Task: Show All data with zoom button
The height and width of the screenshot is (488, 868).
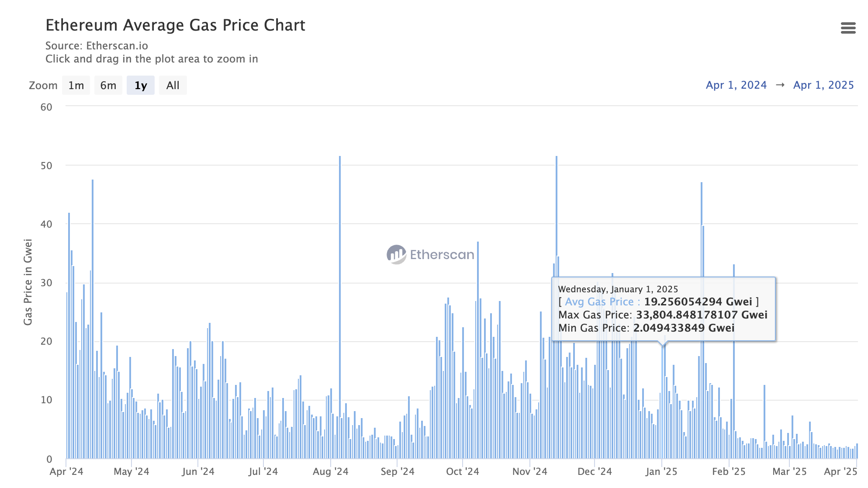Action: 173,85
